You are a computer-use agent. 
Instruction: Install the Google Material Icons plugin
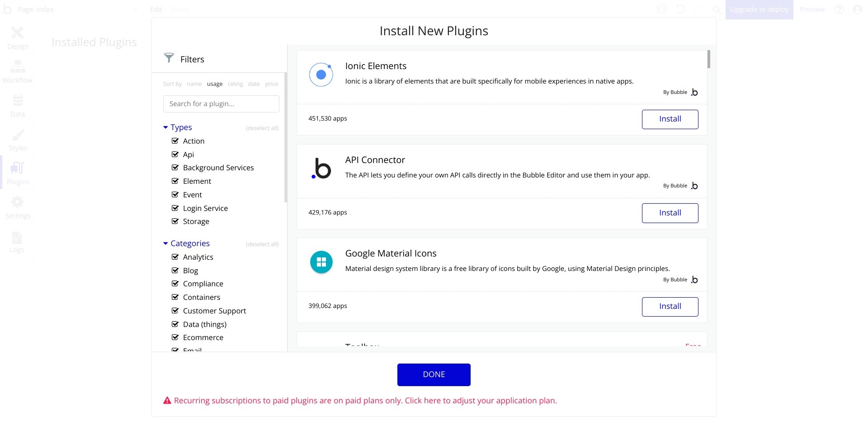click(670, 307)
